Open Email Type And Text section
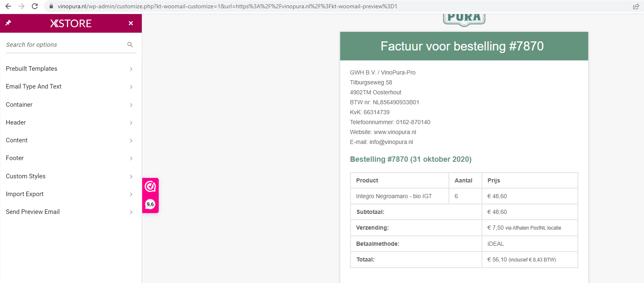 click(71, 86)
